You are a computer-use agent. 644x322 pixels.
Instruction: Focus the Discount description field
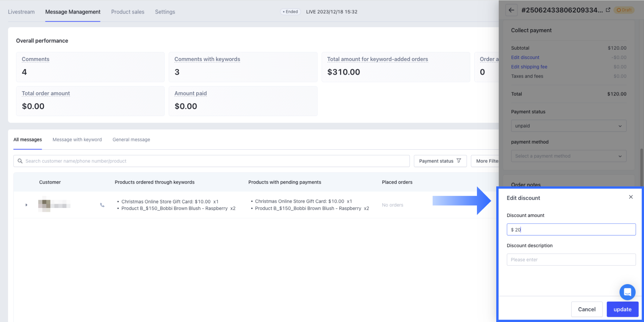coord(571,259)
